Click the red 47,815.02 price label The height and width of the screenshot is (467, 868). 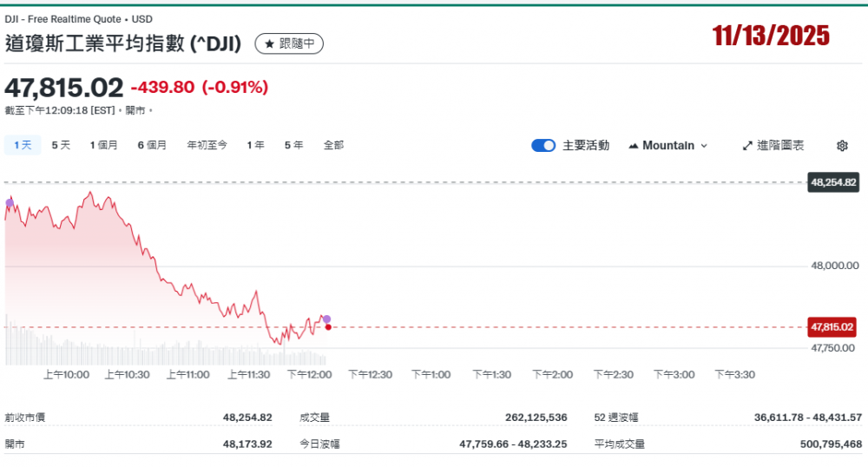pyautogui.click(x=832, y=327)
